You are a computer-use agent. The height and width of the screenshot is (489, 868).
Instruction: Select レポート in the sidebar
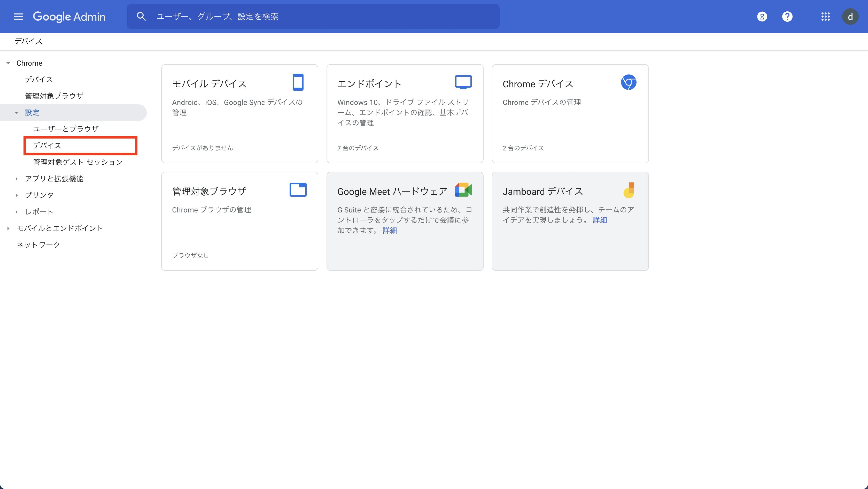click(39, 212)
